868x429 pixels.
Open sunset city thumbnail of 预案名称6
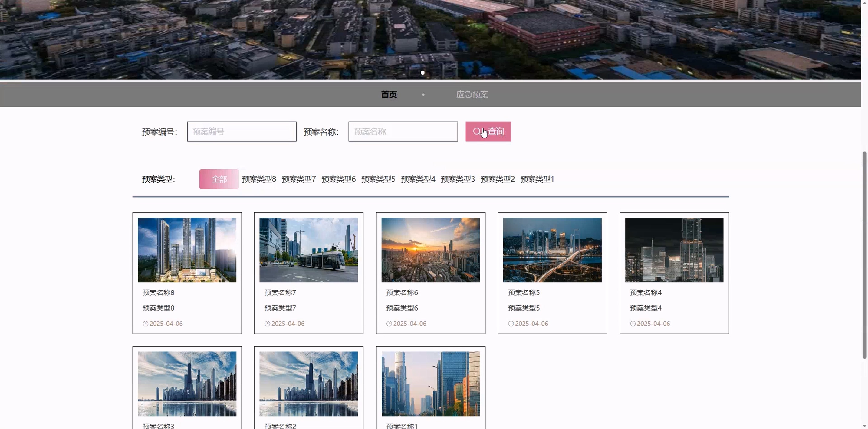point(430,250)
